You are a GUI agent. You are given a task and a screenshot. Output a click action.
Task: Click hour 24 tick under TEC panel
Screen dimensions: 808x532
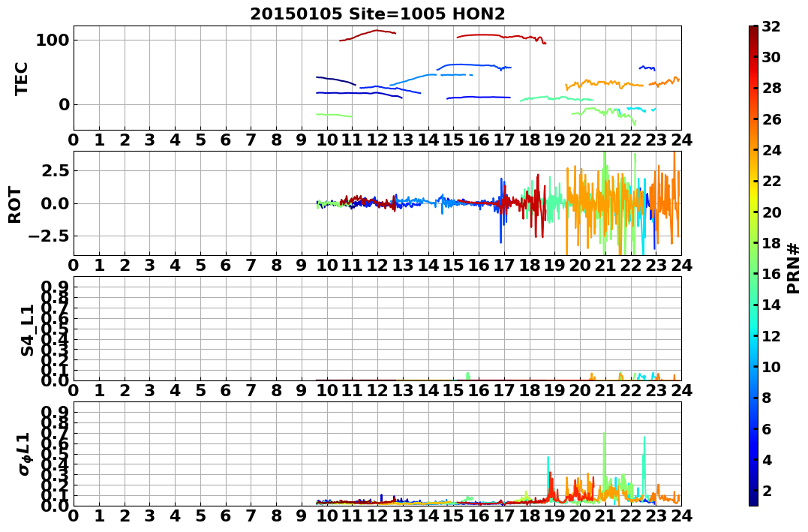(681, 140)
